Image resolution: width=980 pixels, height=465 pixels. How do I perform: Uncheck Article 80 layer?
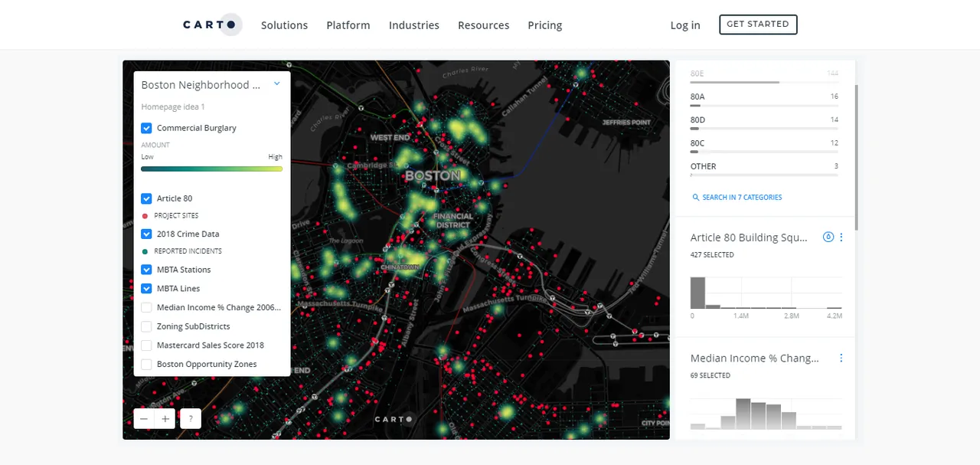pyautogui.click(x=146, y=198)
